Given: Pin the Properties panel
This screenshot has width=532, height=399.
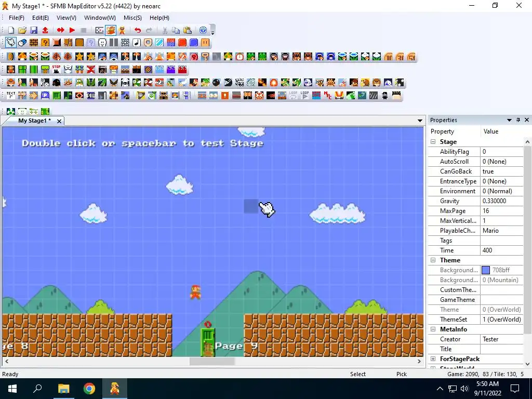Looking at the screenshot, I should (x=518, y=120).
